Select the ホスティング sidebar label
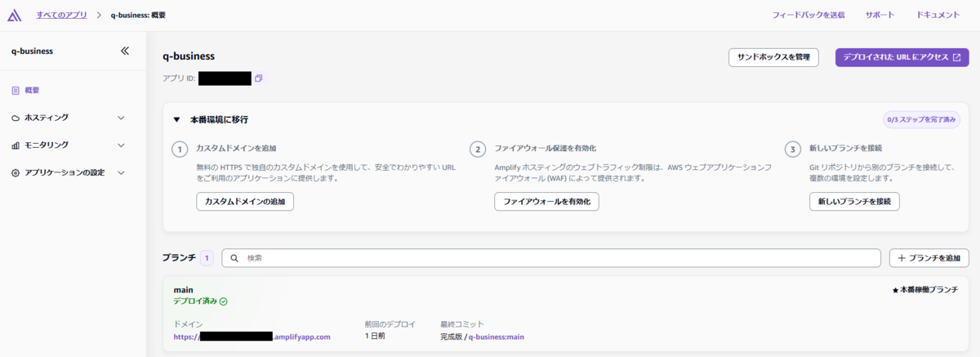 pyautogui.click(x=47, y=118)
